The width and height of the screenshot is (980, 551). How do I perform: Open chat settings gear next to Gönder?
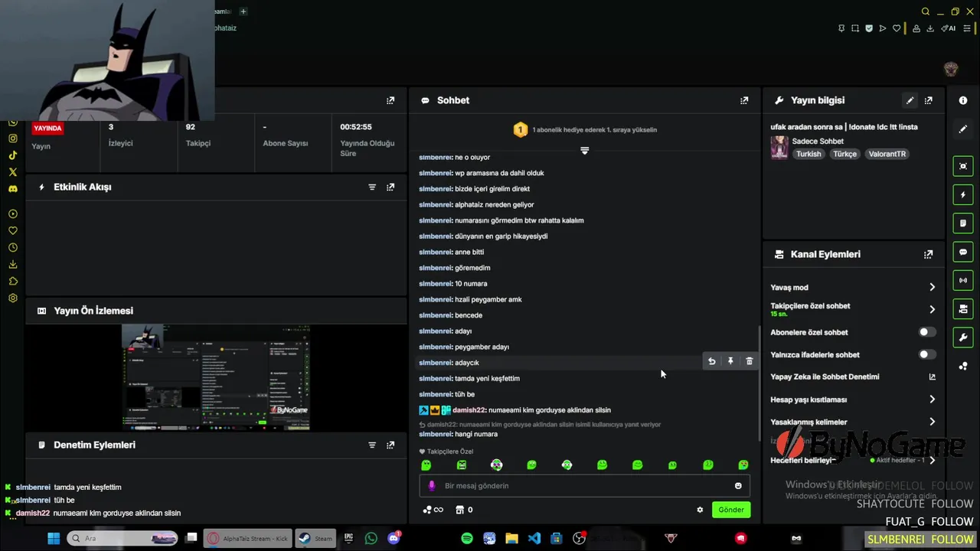[x=700, y=510]
